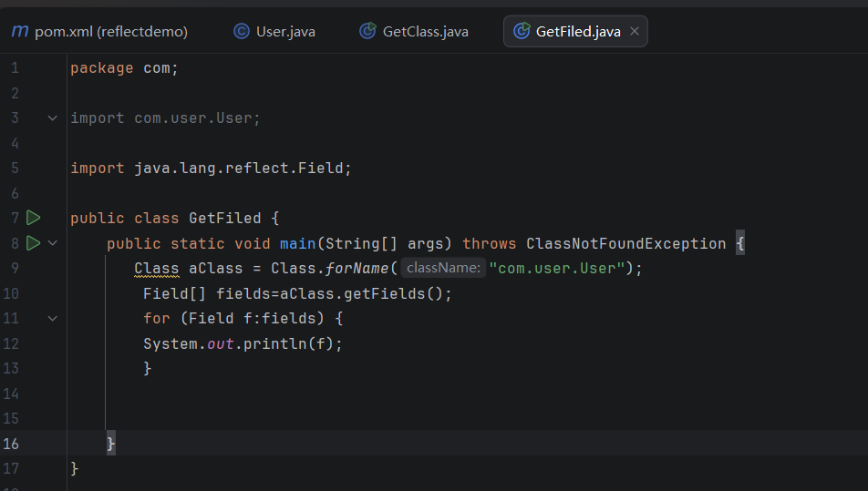Run main method from the line 8 gutter icon
Screen dimensions: 868x491
point(33,242)
